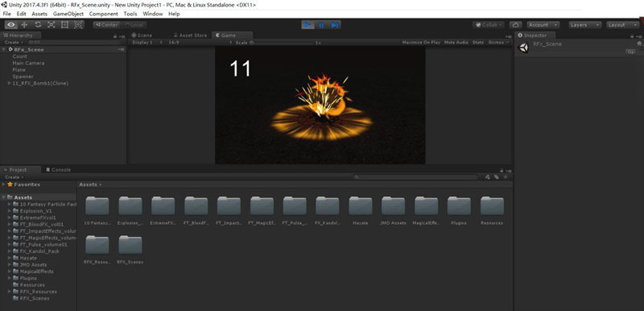
Task: Select the Rect Transform tool
Action: [x=65, y=25]
